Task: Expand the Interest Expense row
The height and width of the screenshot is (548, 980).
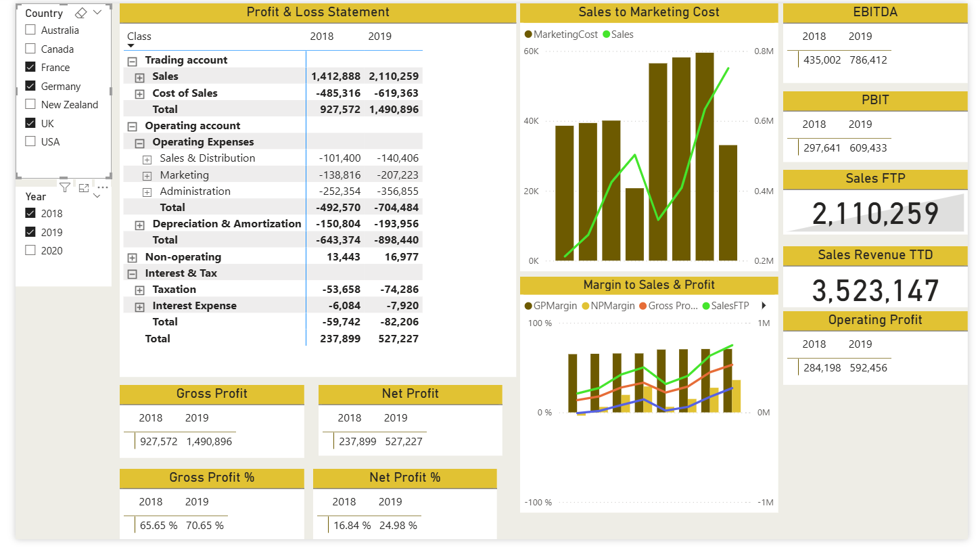Action: [140, 307]
